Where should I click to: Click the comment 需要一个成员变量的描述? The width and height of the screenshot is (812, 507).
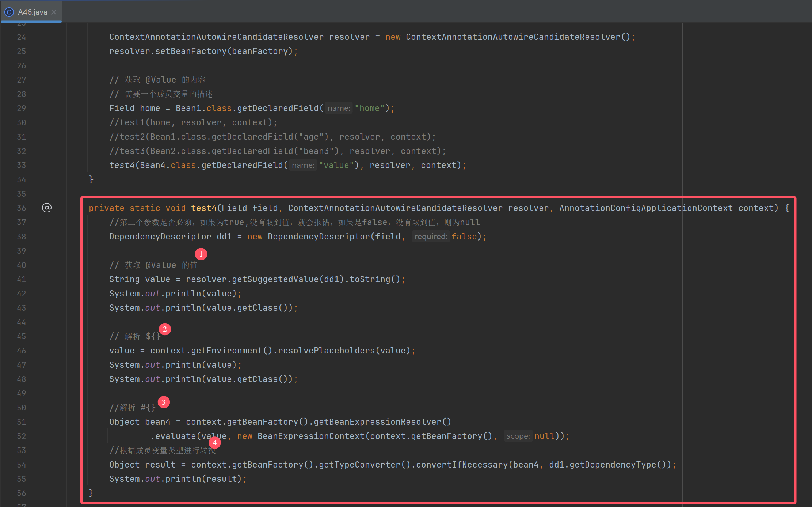pos(161,94)
